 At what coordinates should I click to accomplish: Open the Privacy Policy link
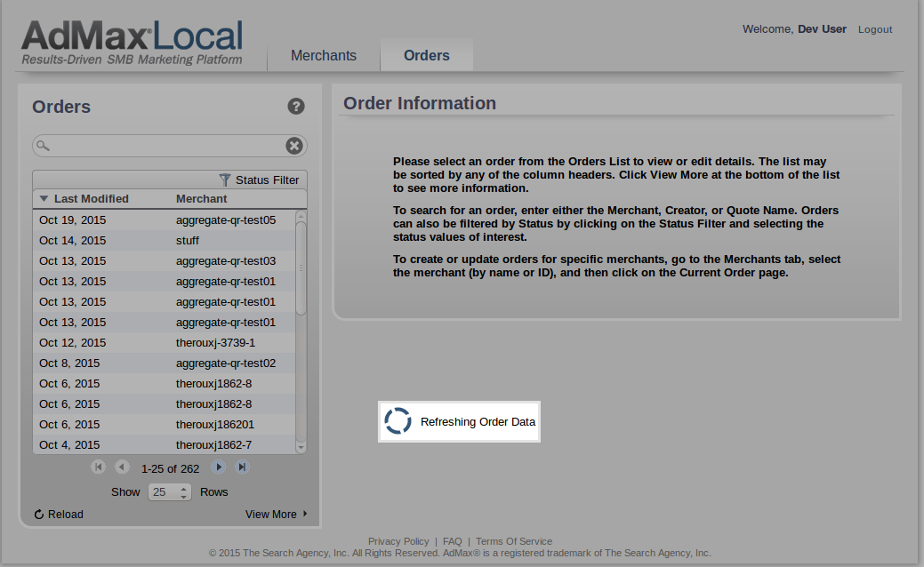click(398, 541)
